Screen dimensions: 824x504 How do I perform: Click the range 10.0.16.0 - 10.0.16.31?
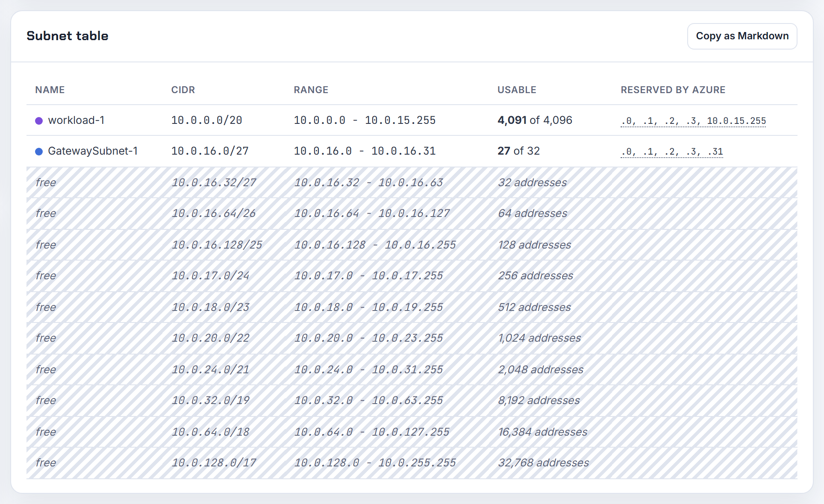pos(365,151)
